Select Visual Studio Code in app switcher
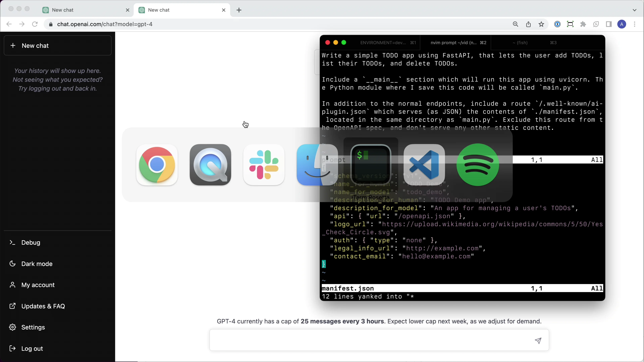The image size is (644, 362). click(x=424, y=165)
